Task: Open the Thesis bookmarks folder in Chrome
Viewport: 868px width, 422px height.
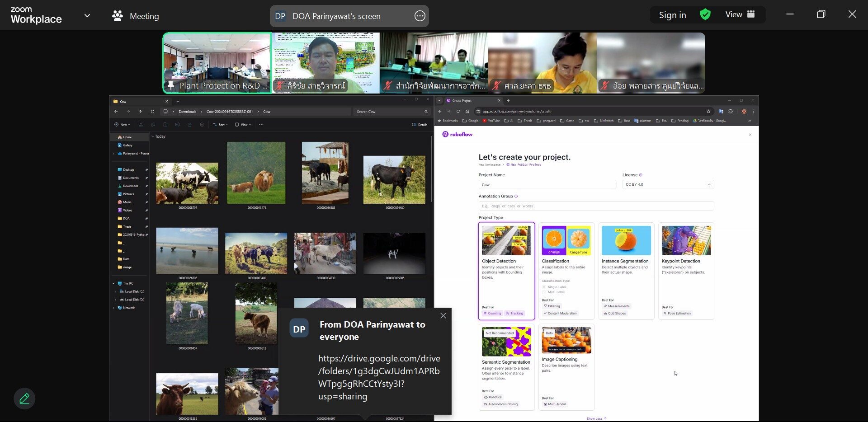Action: (525, 121)
